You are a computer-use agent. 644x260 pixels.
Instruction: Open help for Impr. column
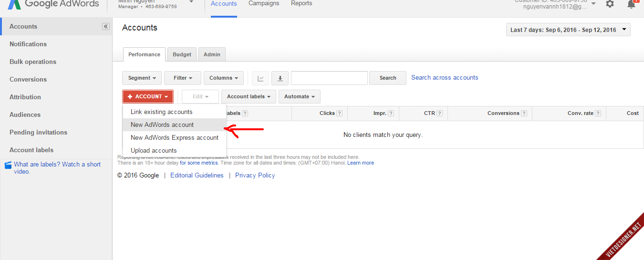coord(391,114)
